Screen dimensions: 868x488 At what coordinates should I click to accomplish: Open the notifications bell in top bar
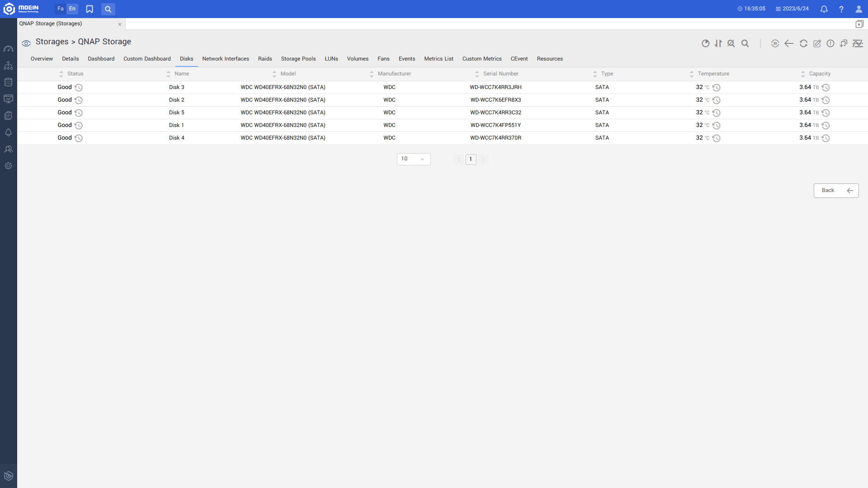[x=824, y=9]
